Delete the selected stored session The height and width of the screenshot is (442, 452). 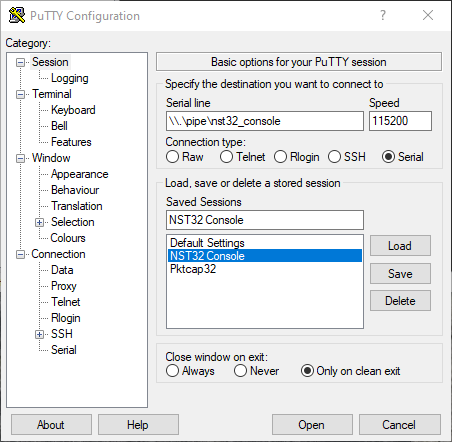400,301
